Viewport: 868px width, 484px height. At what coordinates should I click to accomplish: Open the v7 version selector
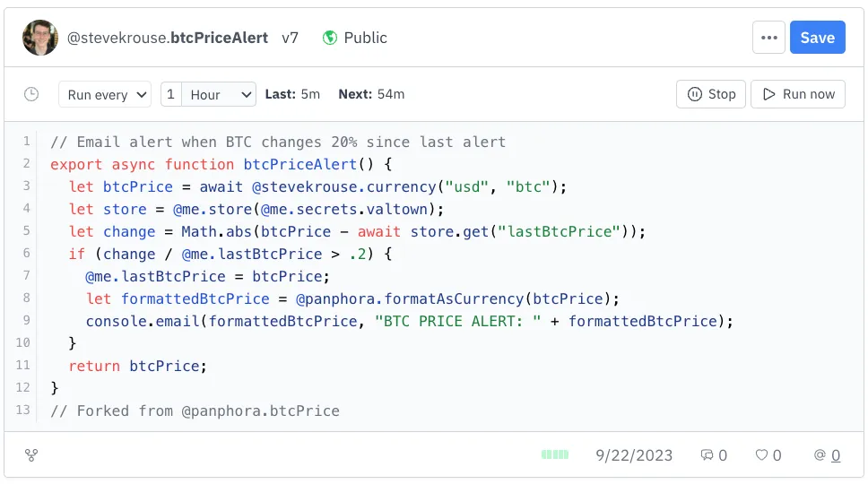[x=290, y=38]
